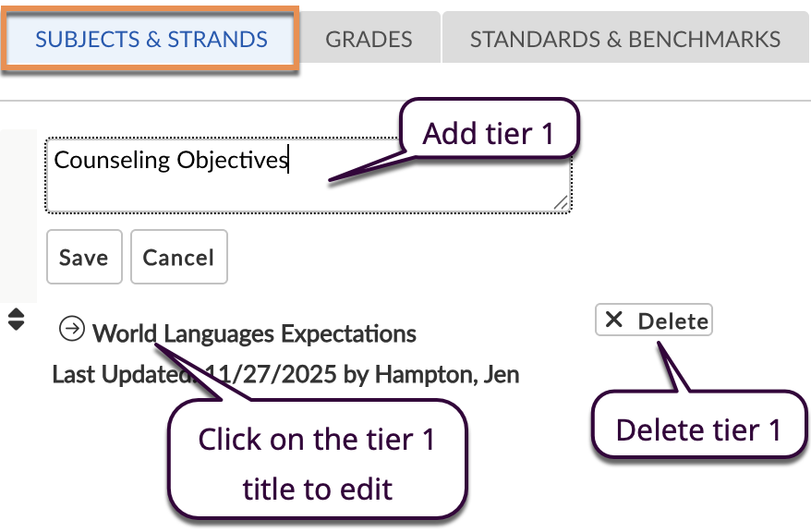
Task: Click the 'Click on the tier 1 title' callout
Action: (317, 463)
